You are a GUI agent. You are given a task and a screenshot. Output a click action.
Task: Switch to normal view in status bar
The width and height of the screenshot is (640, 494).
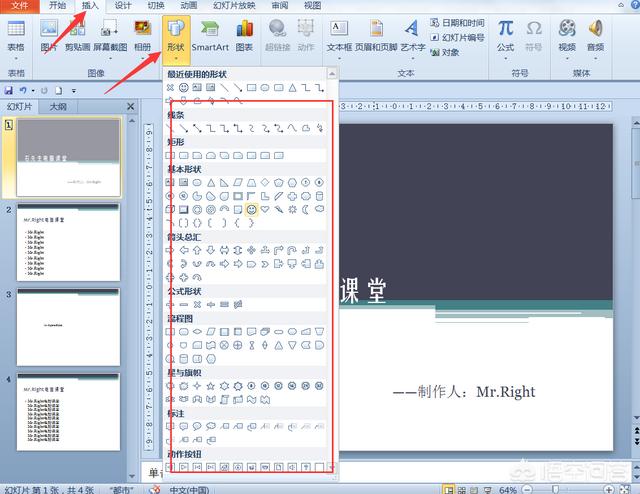(x=449, y=490)
